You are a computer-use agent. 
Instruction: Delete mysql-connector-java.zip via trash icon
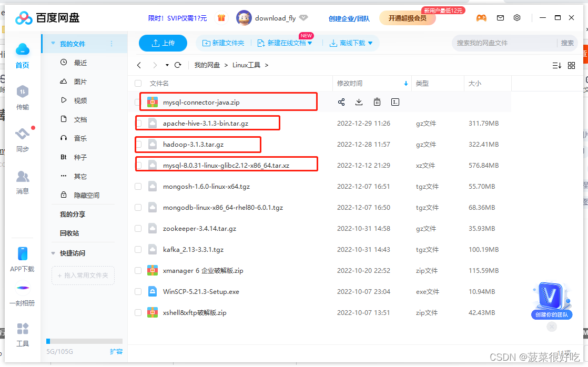(x=377, y=102)
